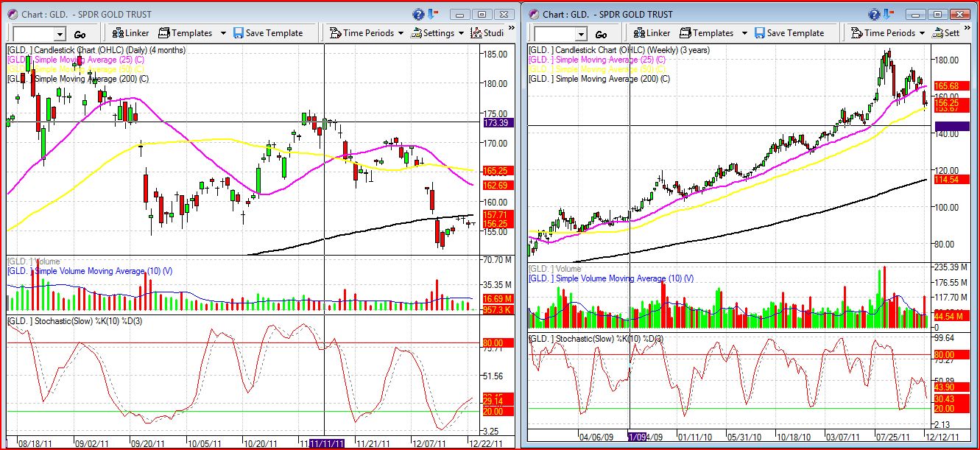Click the blue arrow pin icon in the daily chart title bar
The image size is (980, 450).
(432, 14)
